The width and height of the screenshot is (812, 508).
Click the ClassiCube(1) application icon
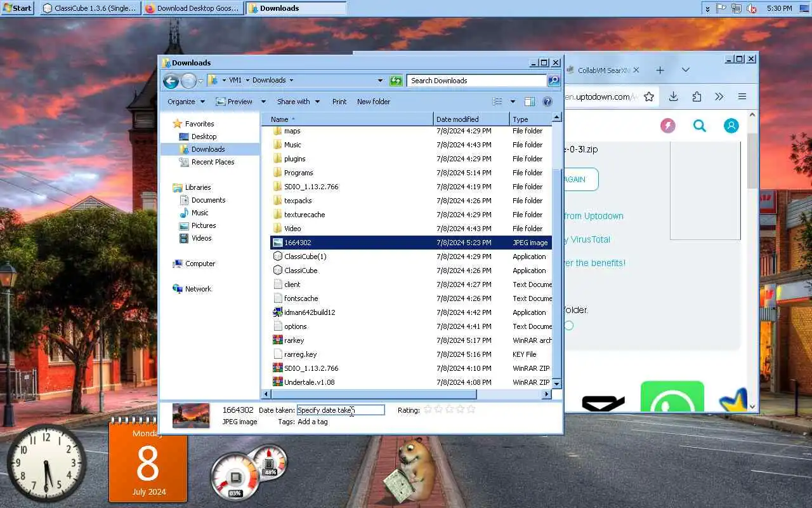click(277, 257)
